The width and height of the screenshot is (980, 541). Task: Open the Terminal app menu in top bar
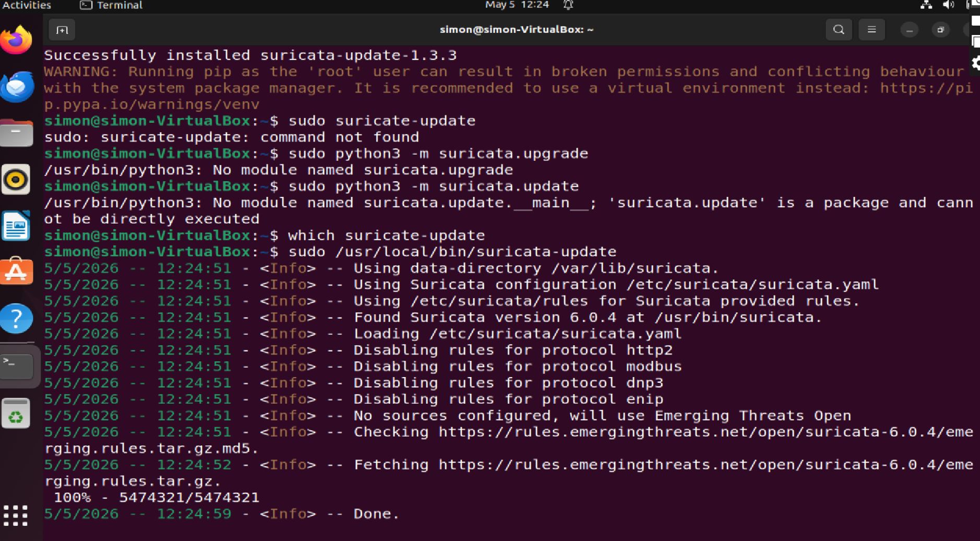coord(111,5)
